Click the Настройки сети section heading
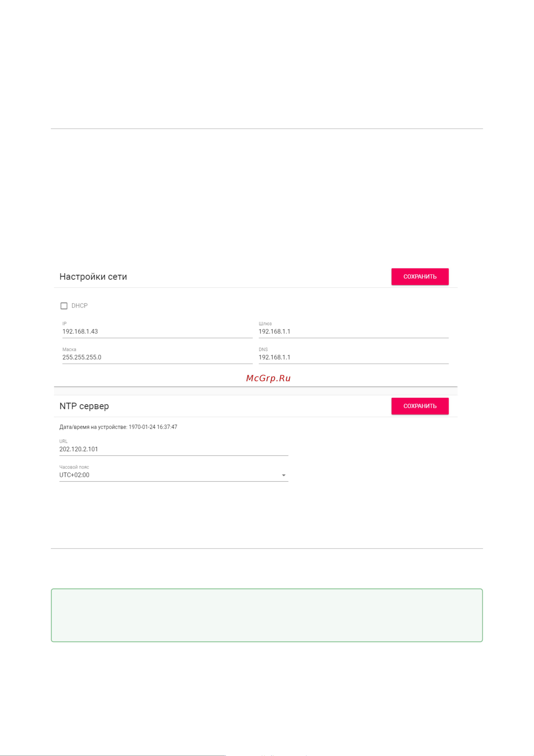534x756 pixels. (93, 277)
